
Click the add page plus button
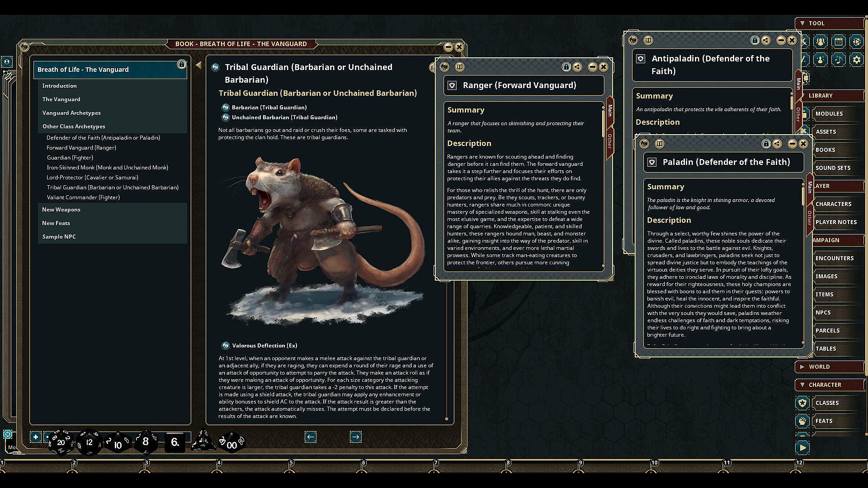35,437
